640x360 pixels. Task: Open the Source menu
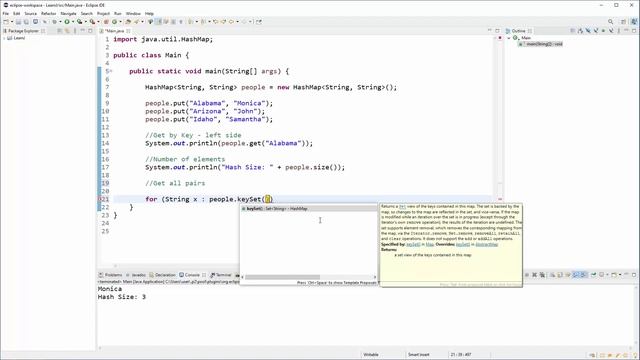click(31, 13)
